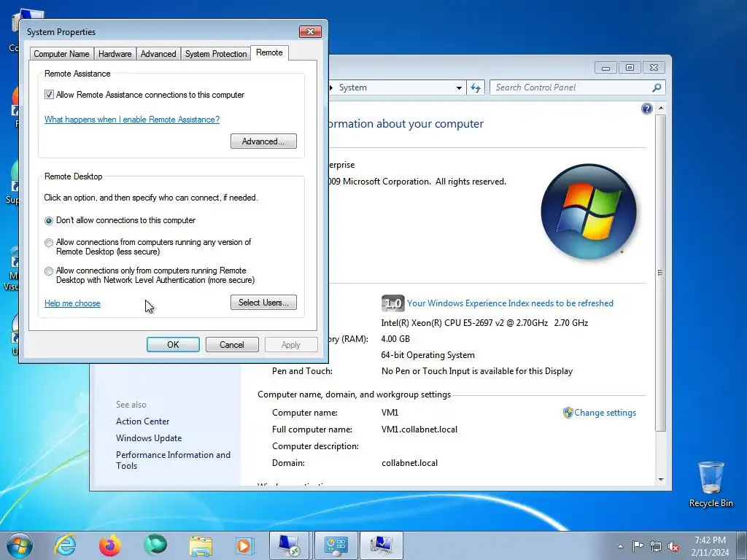
Task: Click System window scrollbar down arrow
Action: click(661, 480)
